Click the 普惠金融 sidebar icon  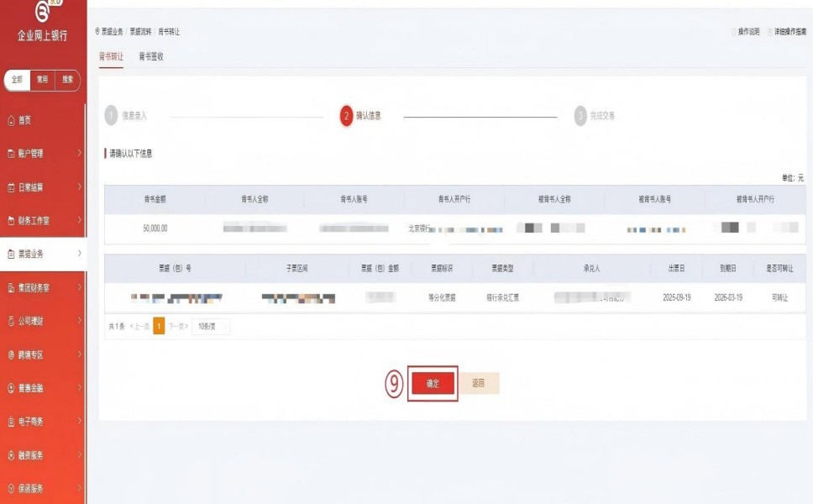(x=11, y=388)
